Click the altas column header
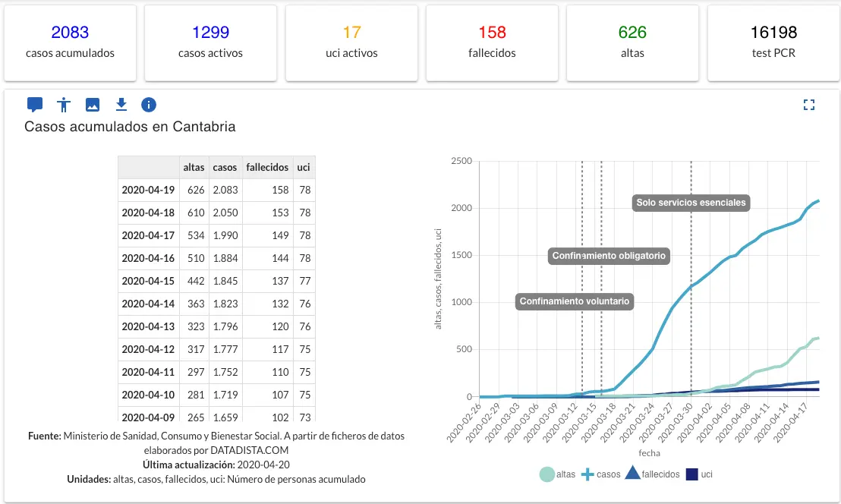The height and width of the screenshot is (504, 841). 194,167
